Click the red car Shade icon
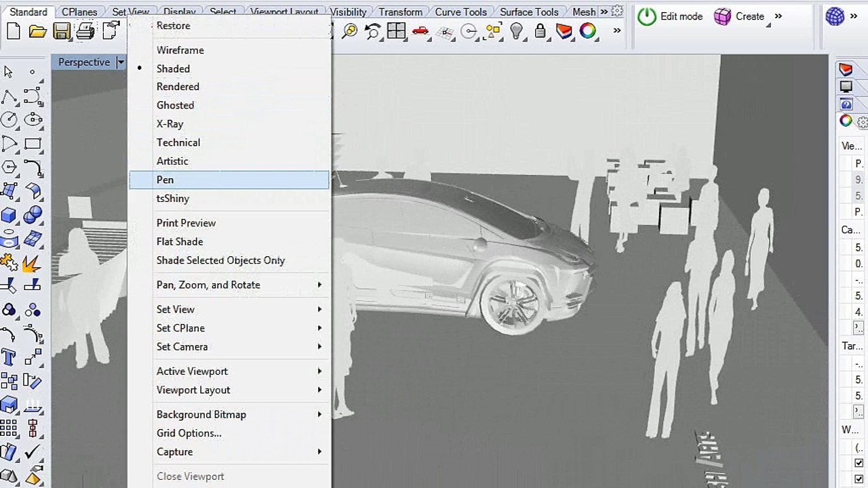The width and height of the screenshot is (868, 488). pyautogui.click(x=420, y=31)
